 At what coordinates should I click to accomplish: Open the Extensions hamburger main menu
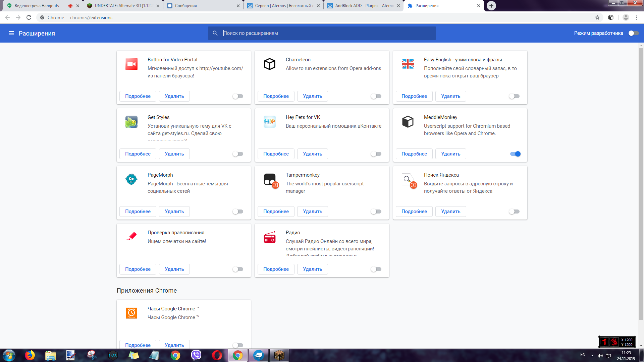pyautogui.click(x=11, y=33)
